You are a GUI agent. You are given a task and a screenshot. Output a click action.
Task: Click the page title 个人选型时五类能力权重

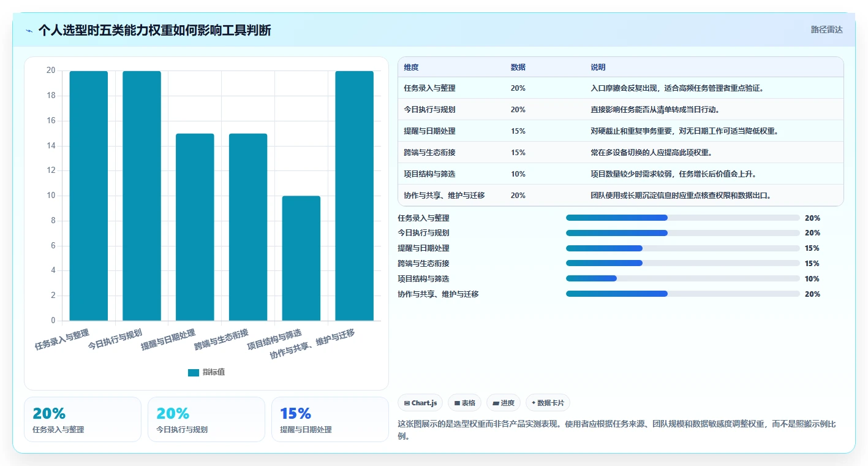154,31
